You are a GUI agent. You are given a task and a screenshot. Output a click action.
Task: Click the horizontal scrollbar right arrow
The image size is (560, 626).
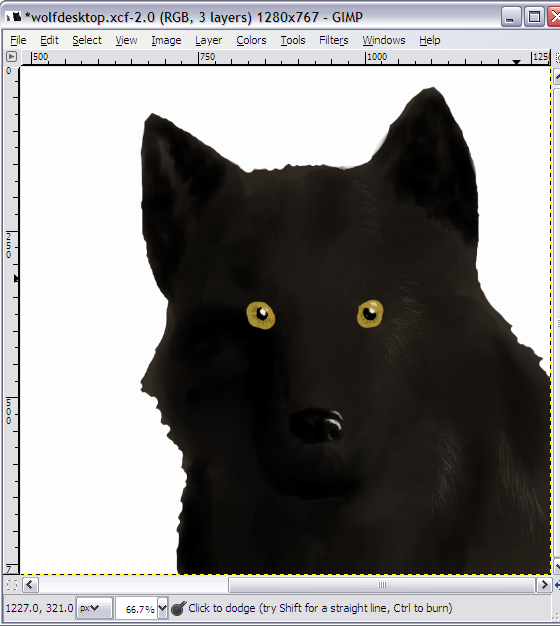pos(543,585)
